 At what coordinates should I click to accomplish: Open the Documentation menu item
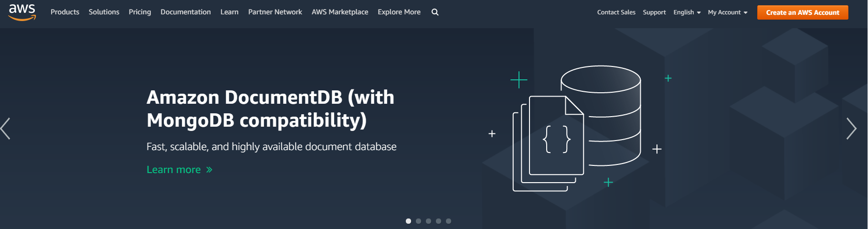(186, 12)
